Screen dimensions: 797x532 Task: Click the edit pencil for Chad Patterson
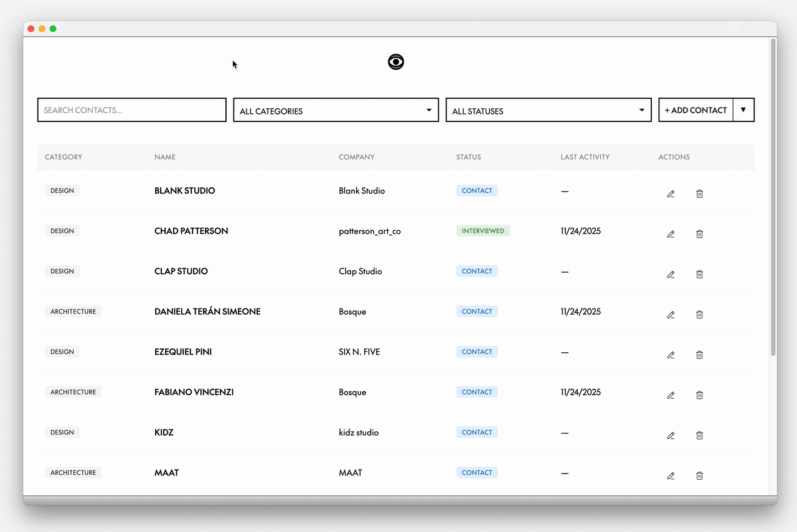click(x=671, y=234)
